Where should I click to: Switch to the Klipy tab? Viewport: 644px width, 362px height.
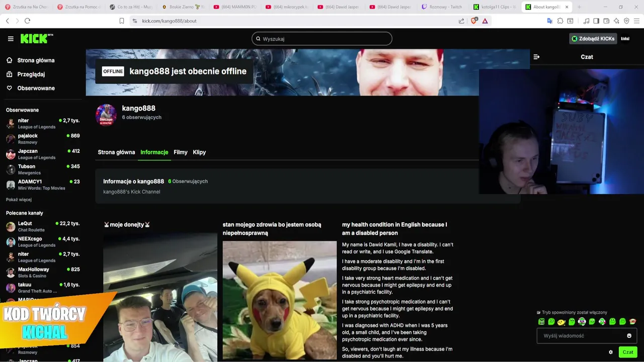(x=199, y=152)
